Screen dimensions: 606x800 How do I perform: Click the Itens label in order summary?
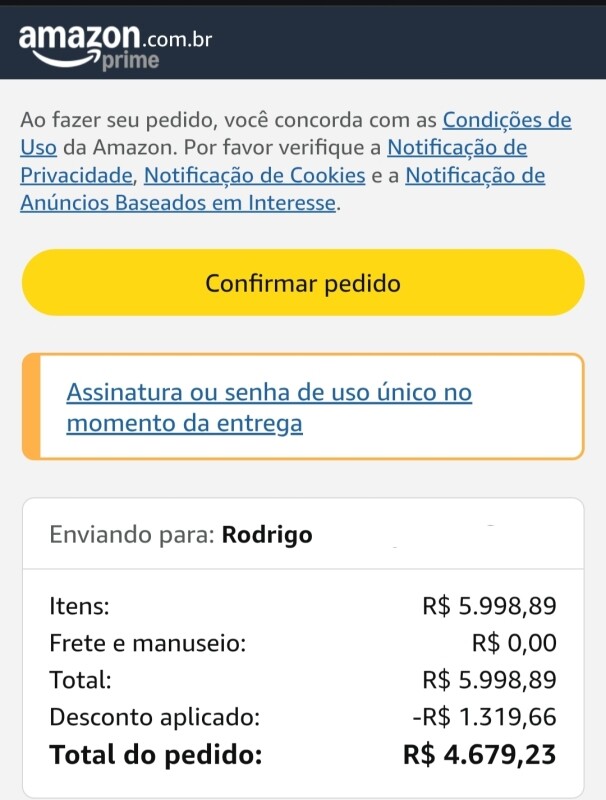tap(79, 605)
